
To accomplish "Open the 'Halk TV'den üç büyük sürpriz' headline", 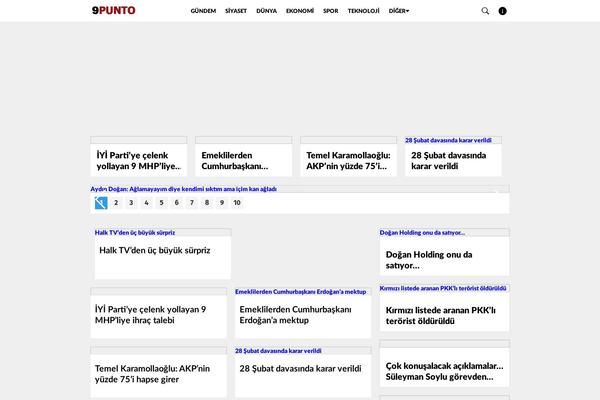I will [155, 250].
